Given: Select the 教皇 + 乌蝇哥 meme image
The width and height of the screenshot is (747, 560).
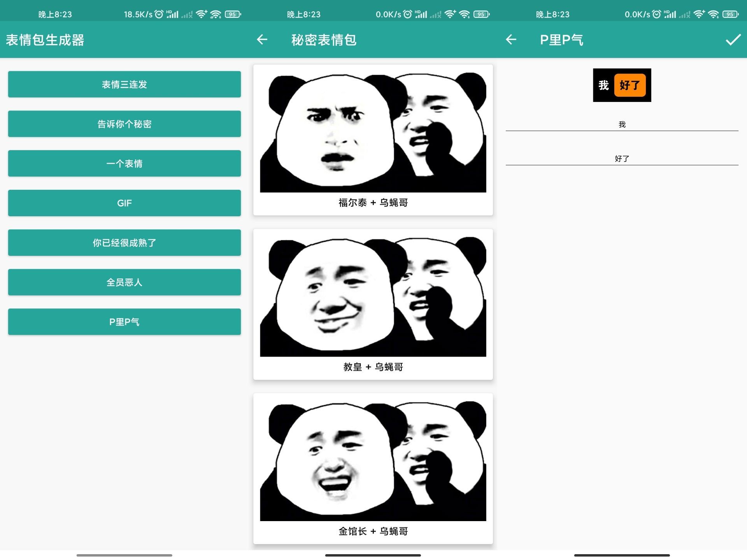Looking at the screenshot, I should (373, 296).
